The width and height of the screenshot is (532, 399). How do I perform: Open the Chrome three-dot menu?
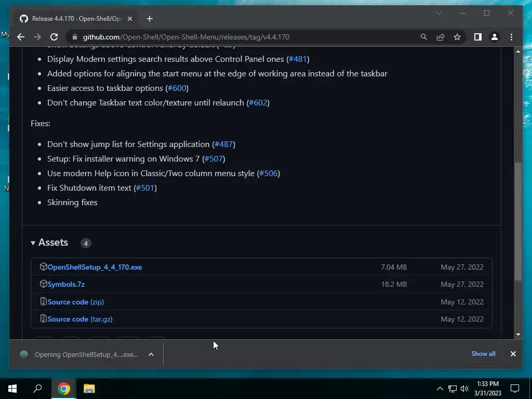pos(511,37)
